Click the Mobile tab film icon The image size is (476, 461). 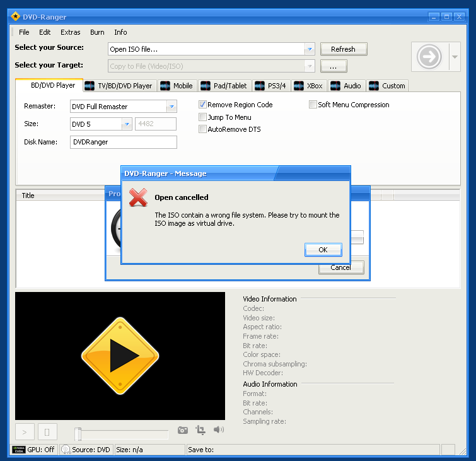coord(165,86)
